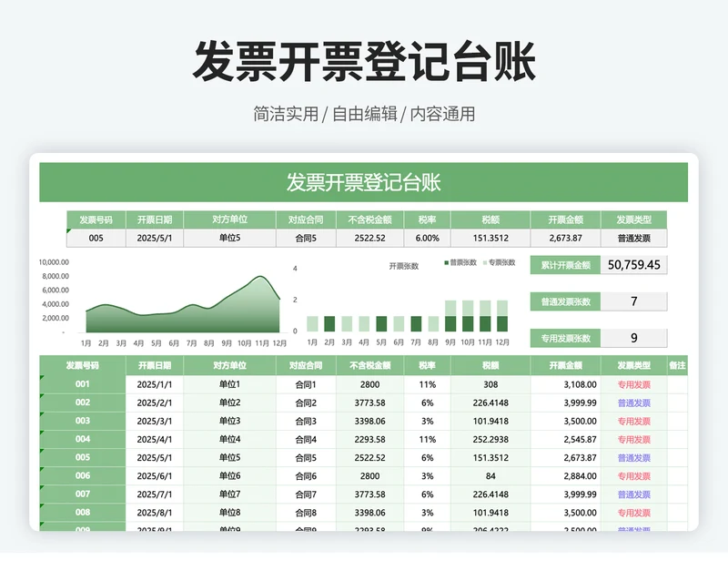
Task: Select the total value 50,759.45
Action: pos(633,265)
